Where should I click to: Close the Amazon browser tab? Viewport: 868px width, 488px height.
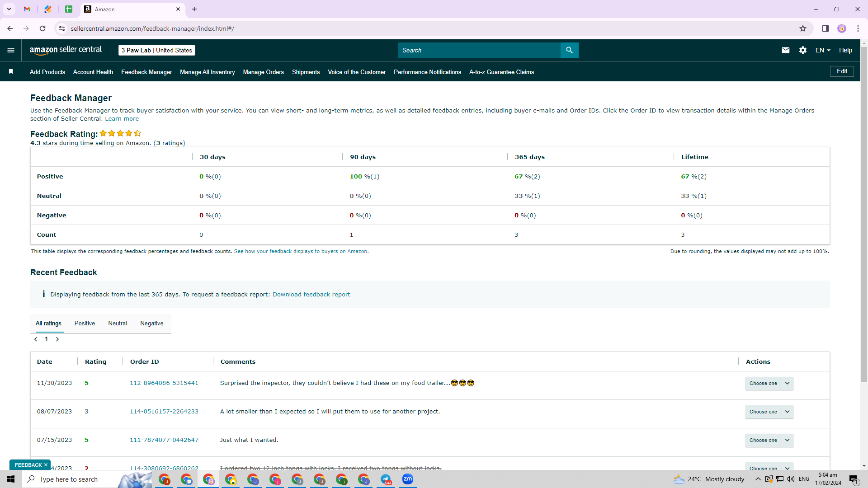point(178,9)
